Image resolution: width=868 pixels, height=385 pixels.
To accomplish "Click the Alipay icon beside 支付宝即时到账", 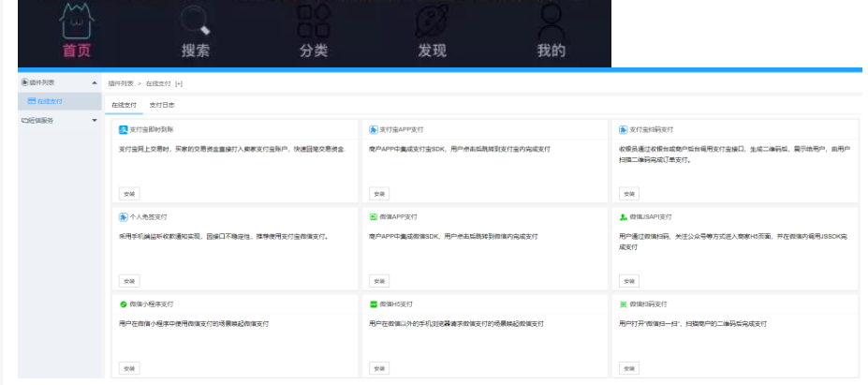I will pyautogui.click(x=124, y=129).
